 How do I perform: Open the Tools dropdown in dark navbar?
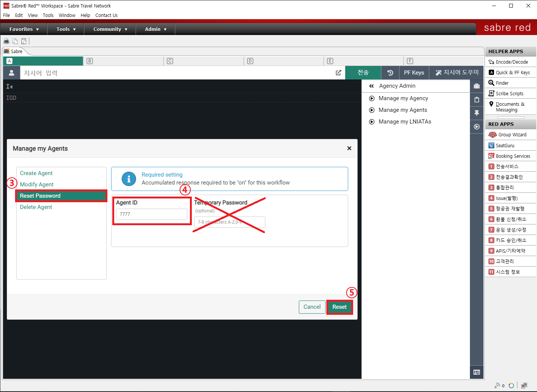click(66, 29)
